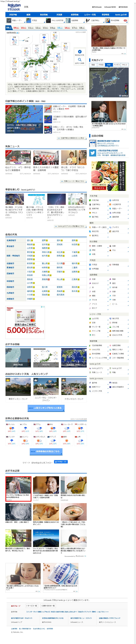Click the Tokyo weather icon on map

(55, 67)
